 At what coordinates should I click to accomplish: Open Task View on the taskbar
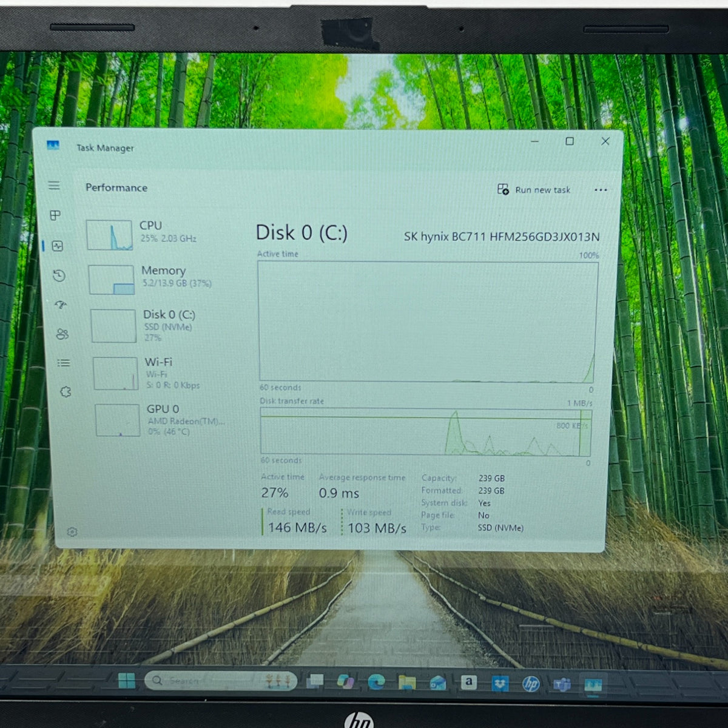pos(315,681)
